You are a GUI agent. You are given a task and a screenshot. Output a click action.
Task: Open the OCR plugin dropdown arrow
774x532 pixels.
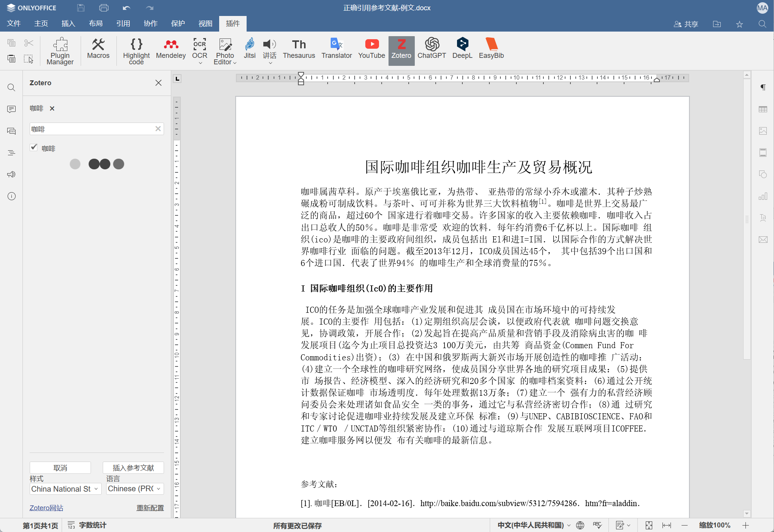pos(200,63)
